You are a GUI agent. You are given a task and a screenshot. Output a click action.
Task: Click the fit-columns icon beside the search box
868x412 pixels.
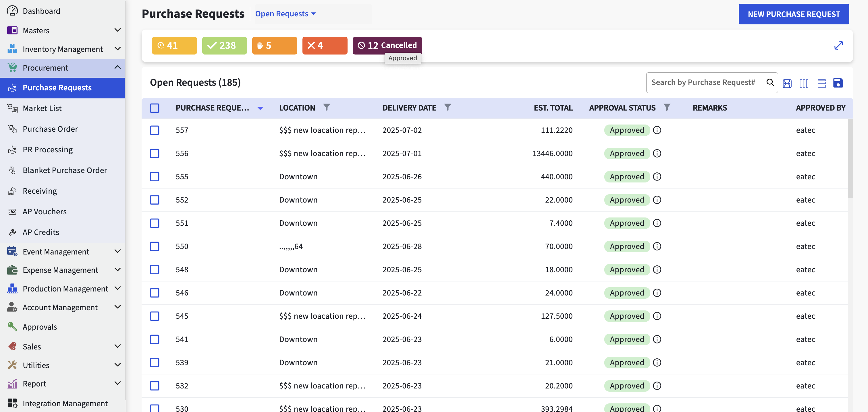(x=787, y=83)
